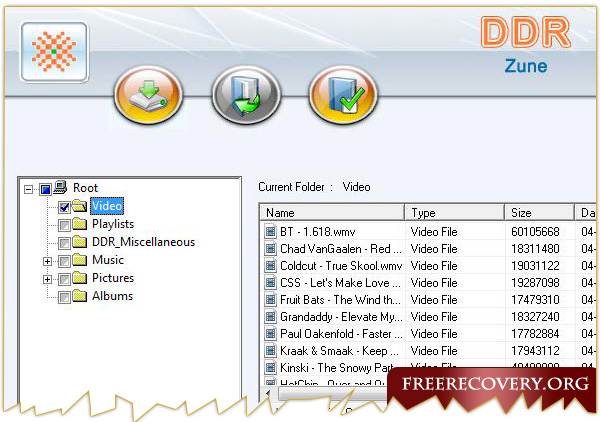Click the size value 18327240
600x422 pixels.
[535, 317]
